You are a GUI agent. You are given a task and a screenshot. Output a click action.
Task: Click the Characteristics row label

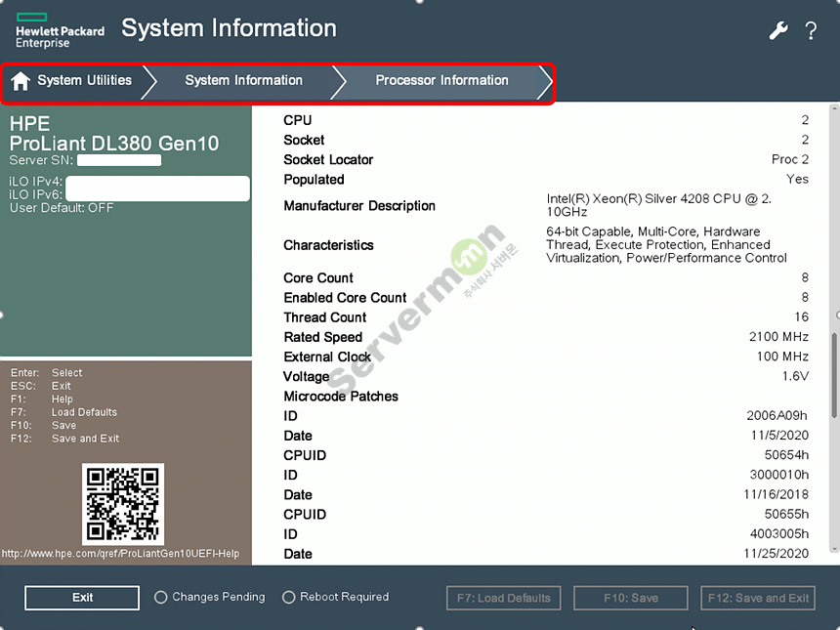pos(328,245)
